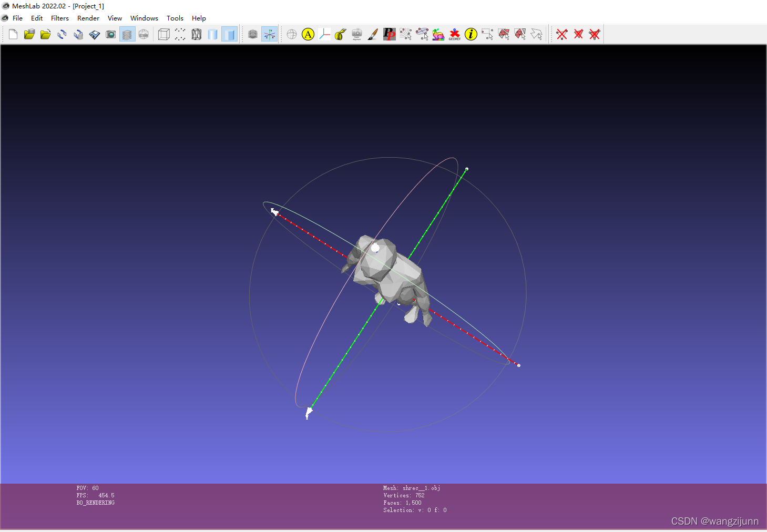Click the 'Faces: 1,500' label
The width and height of the screenshot is (767, 532).
(402, 503)
